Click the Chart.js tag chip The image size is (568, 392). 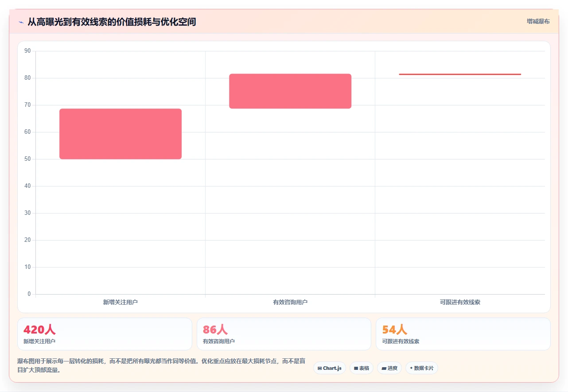click(329, 368)
